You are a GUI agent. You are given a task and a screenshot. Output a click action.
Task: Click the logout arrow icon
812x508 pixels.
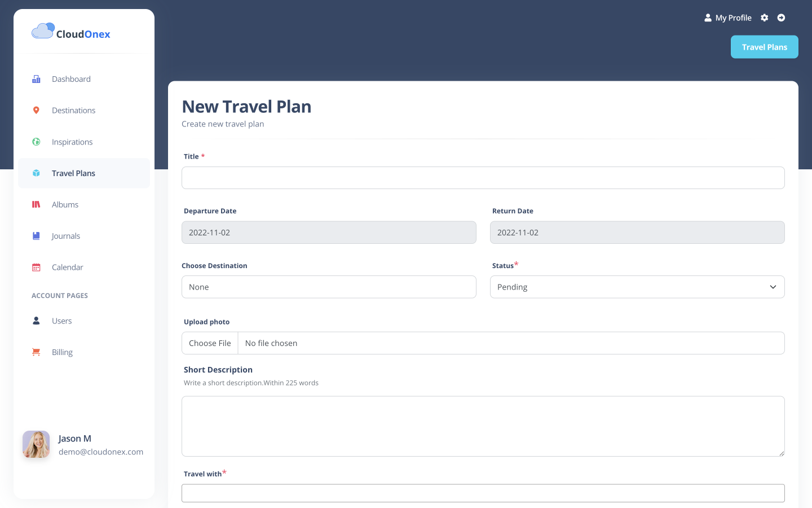tap(781, 17)
